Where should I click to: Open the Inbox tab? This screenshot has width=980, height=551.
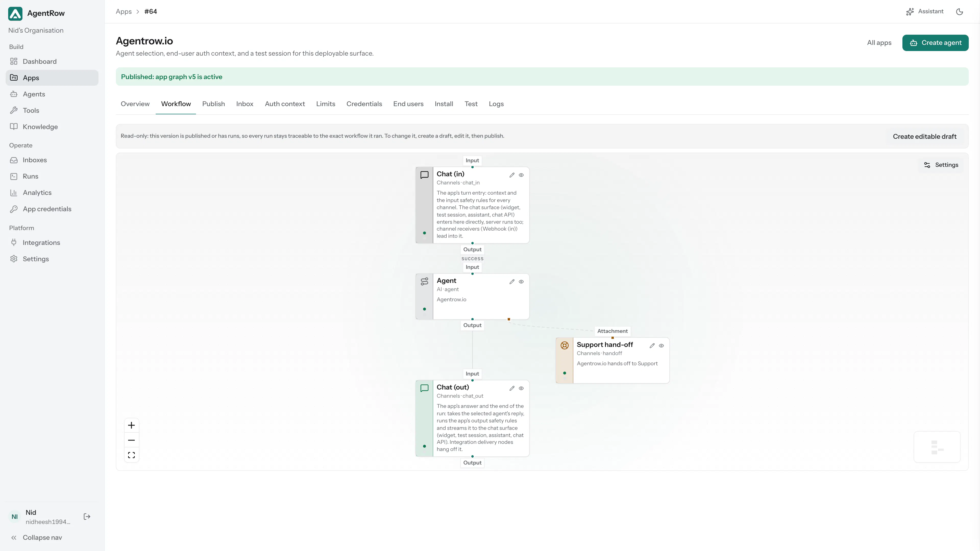(245, 104)
